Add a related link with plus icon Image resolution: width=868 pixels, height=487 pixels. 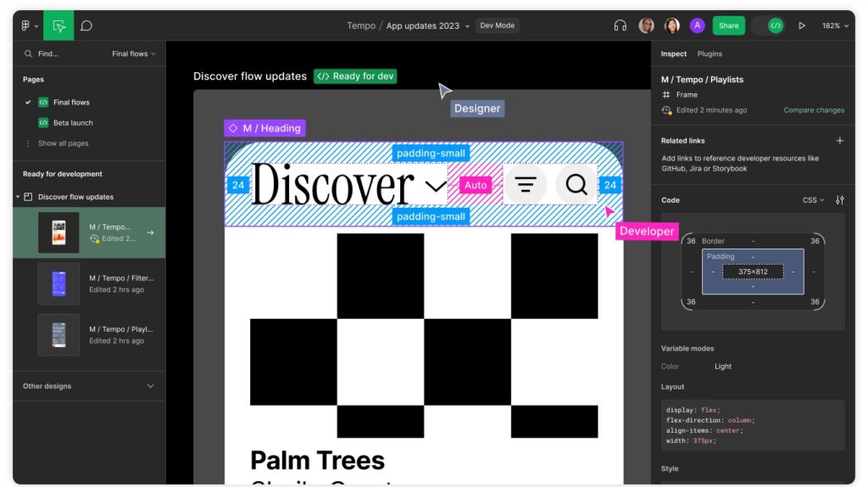pyautogui.click(x=840, y=141)
